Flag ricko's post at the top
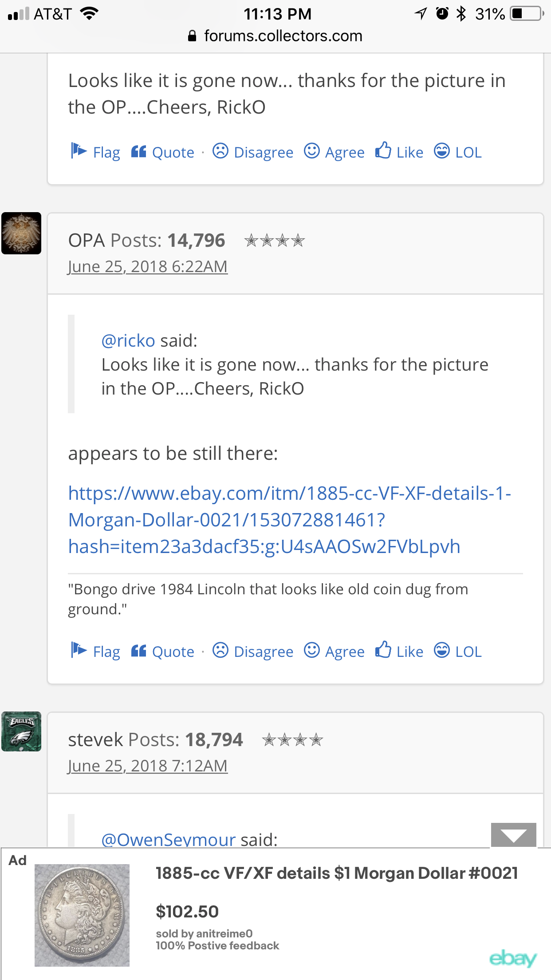The image size is (551, 980). tap(95, 152)
